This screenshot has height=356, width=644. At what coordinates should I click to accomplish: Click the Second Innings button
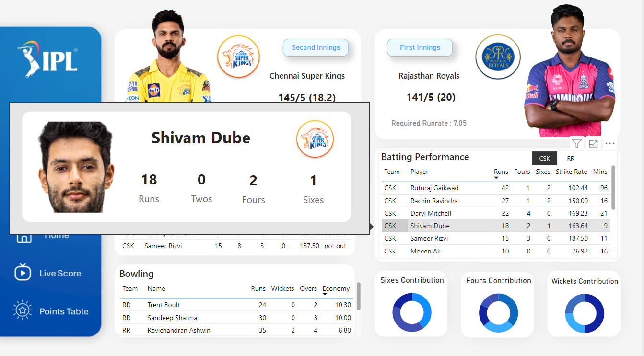316,47
